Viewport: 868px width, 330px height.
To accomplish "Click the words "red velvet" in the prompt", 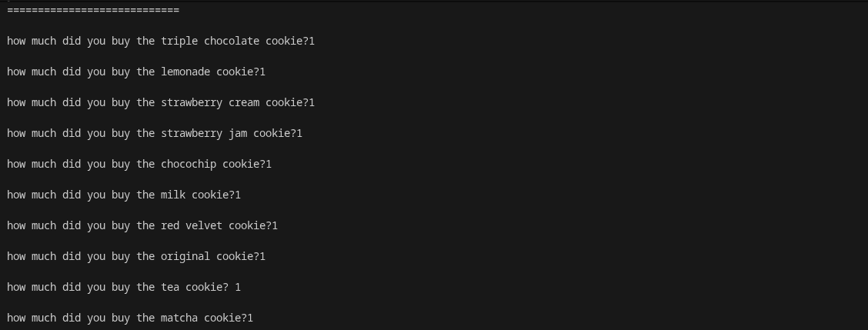I will pyautogui.click(x=192, y=225).
